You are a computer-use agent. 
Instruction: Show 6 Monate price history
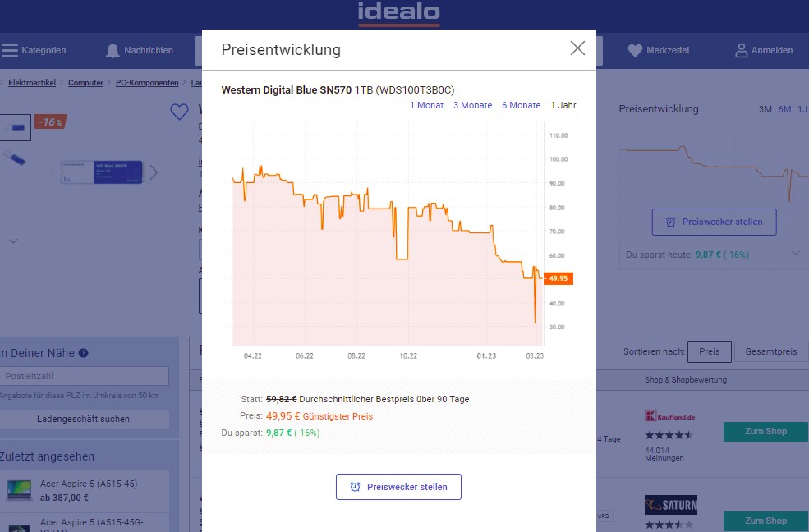tap(521, 105)
